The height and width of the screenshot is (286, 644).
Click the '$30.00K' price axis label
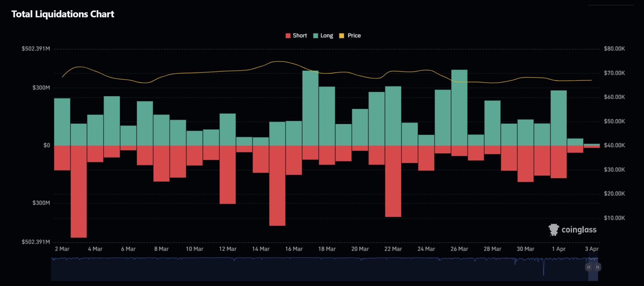tap(614, 169)
